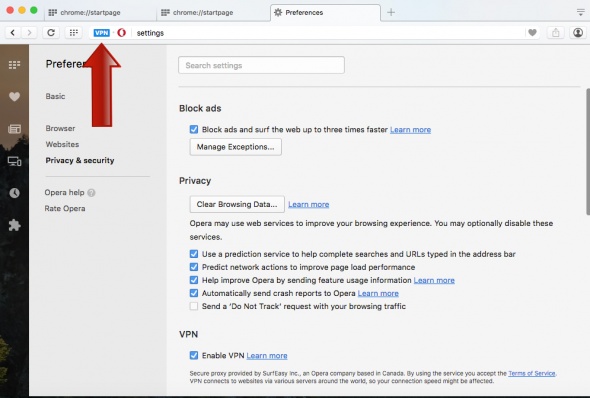590x398 pixels.
Task: Click the question mark icon beside Opera help
Action: click(x=91, y=193)
